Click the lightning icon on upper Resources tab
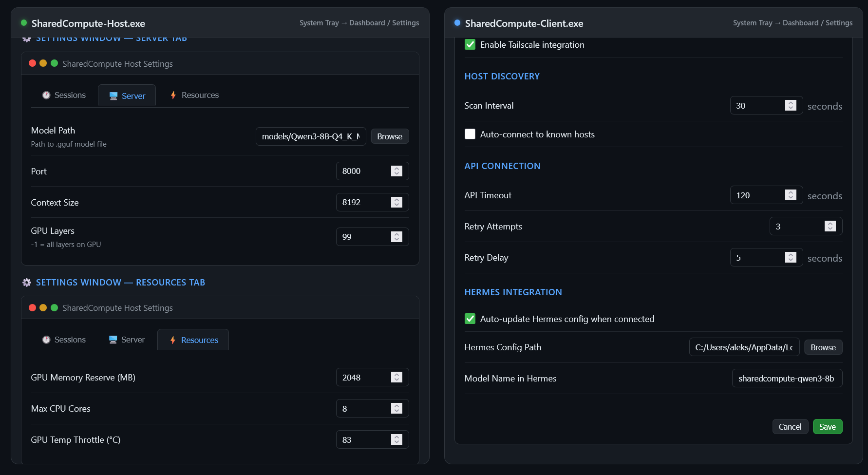The width and height of the screenshot is (868, 475). point(173,95)
